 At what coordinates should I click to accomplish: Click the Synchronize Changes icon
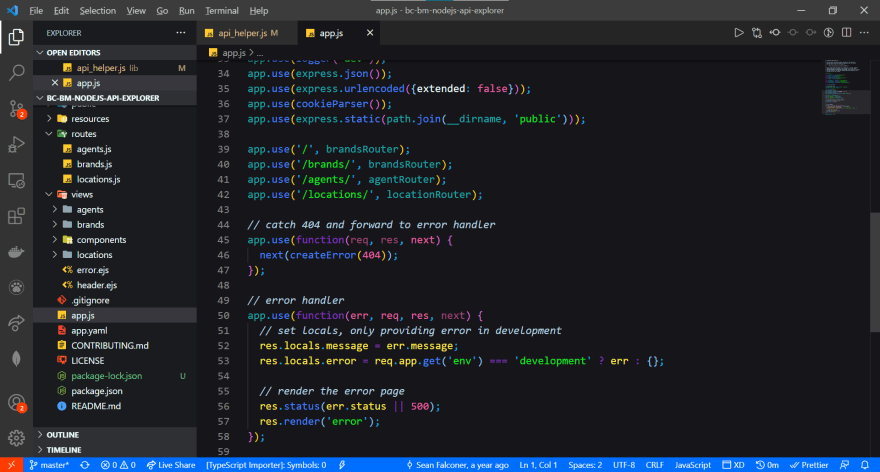[85, 465]
